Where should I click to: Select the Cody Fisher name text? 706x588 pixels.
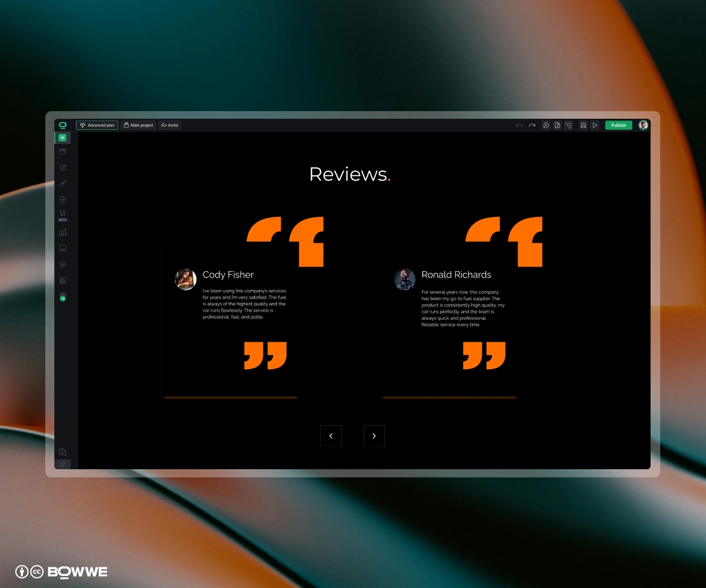tap(228, 275)
